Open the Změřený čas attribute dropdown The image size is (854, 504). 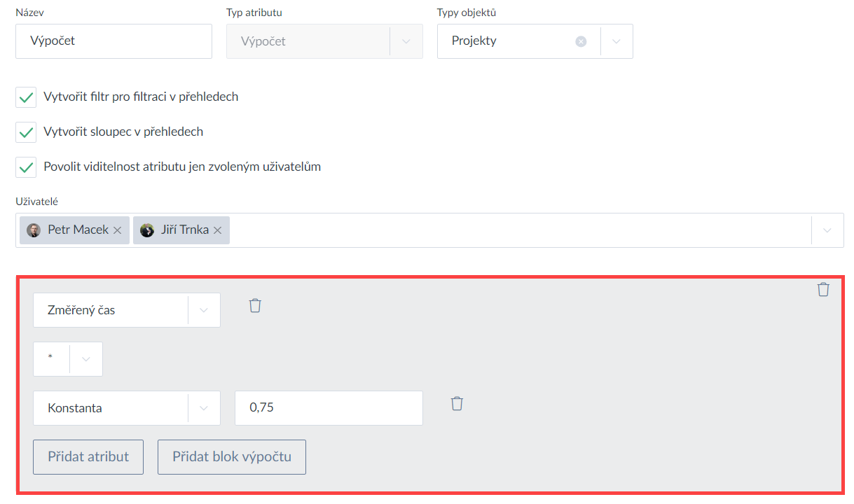[204, 310]
